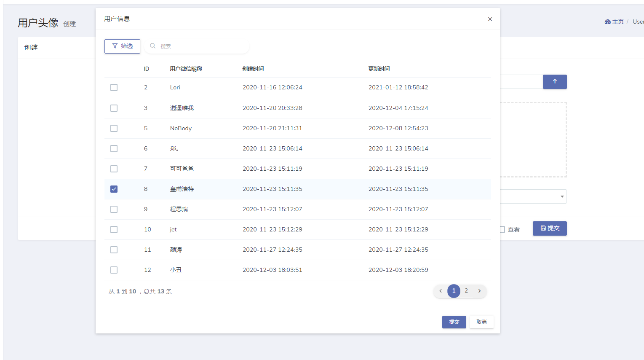Viewport: 644px width, 360px height.
Task: Check the checkbox for user Lori
Action: click(114, 87)
